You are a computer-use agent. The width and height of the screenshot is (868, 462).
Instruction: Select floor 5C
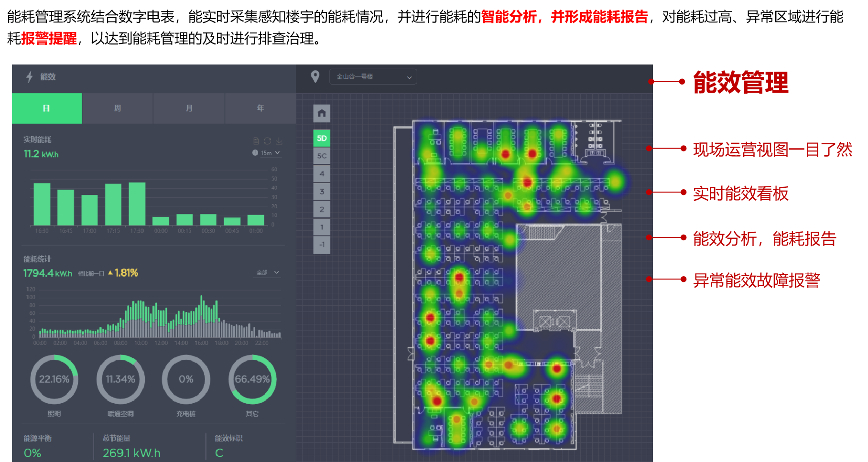pos(322,156)
